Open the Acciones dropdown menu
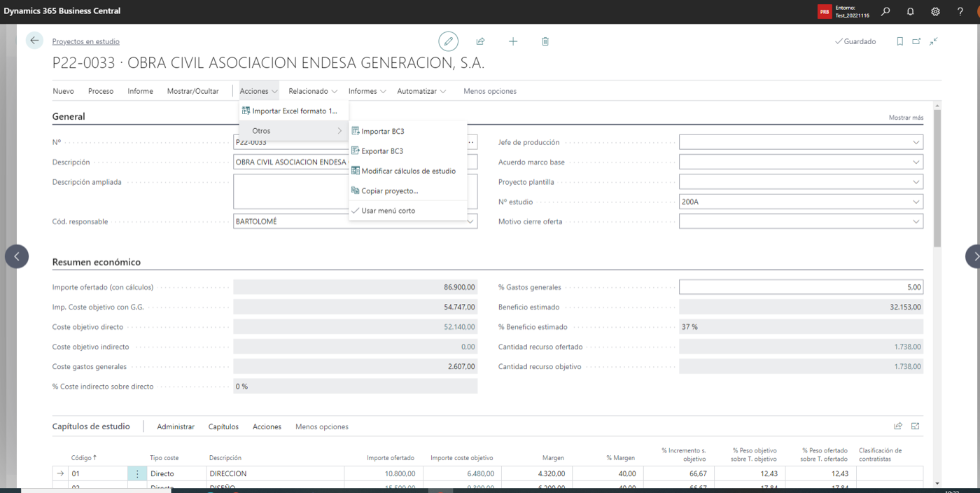The width and height of the screenshot is (980, 493). (259, 91)
